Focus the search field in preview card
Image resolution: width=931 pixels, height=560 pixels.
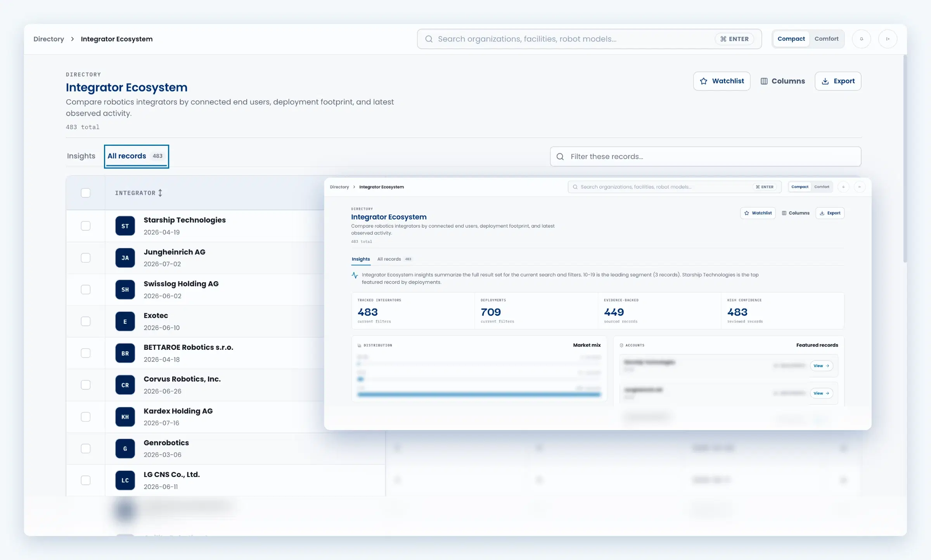tap(675, 187)
